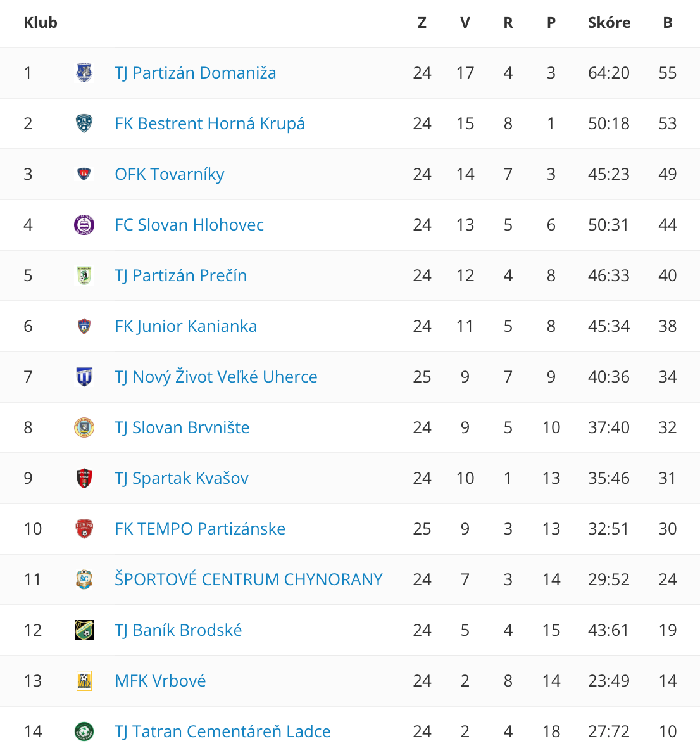Click the B points column header
Image resolution: width=700 pixels, height=753 pixels.
click(x=667, y=23)
